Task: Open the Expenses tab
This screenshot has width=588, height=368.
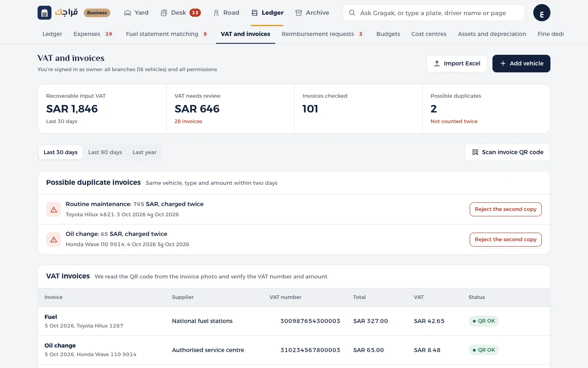Action: pyautogui.click(x=93, y=34)
